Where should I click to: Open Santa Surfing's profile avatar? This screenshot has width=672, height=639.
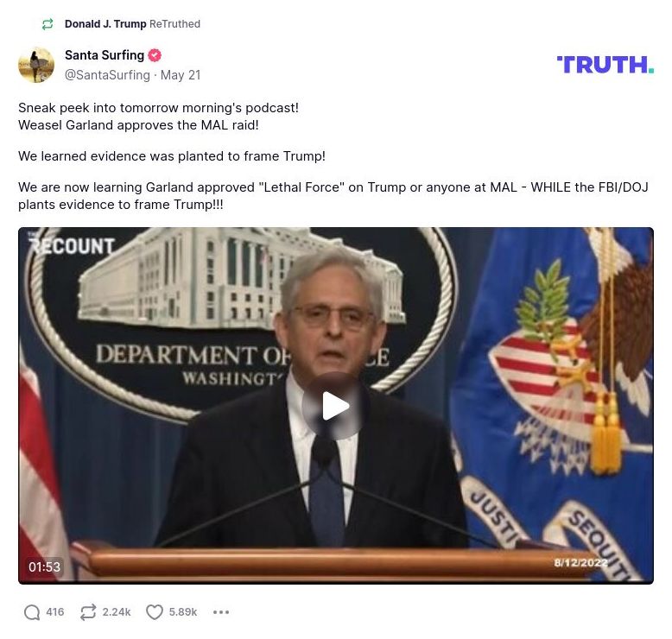coord(36,65)
